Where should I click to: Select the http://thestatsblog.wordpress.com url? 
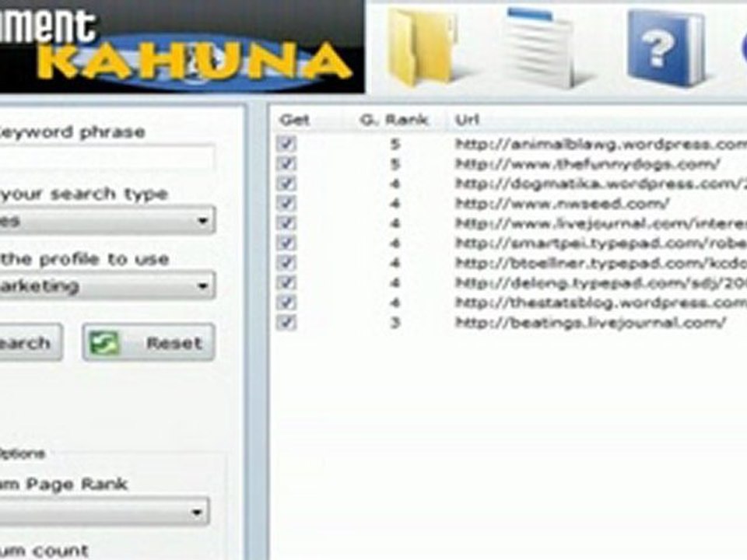coord(601,303)
